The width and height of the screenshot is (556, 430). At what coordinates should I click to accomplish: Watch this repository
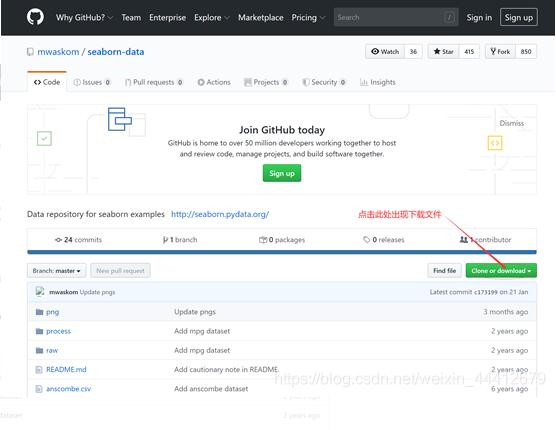(385, 52)
